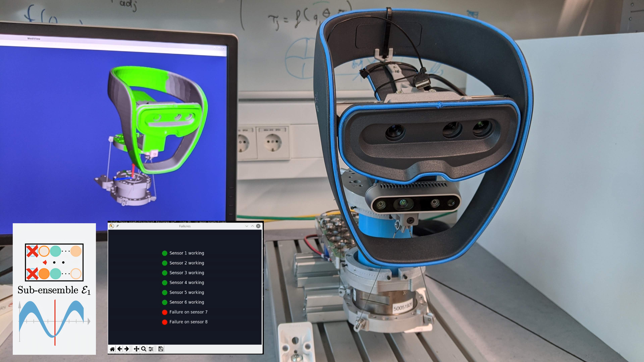The image size is (644, 362).
Task: Activate the Pan/move axes tool
Action: [x=136, y=349]
